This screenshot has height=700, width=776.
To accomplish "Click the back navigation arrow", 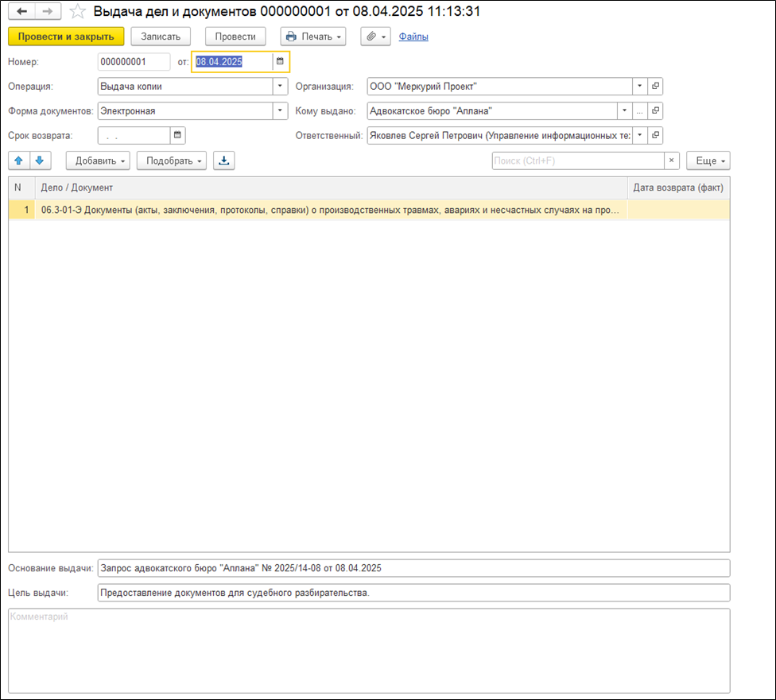I will click(21, 12).
